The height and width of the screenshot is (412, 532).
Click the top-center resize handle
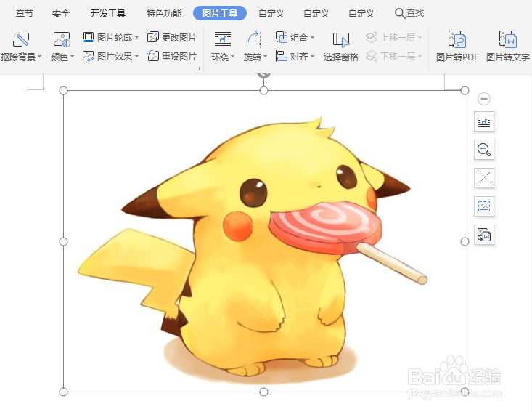tap(263, 90)
